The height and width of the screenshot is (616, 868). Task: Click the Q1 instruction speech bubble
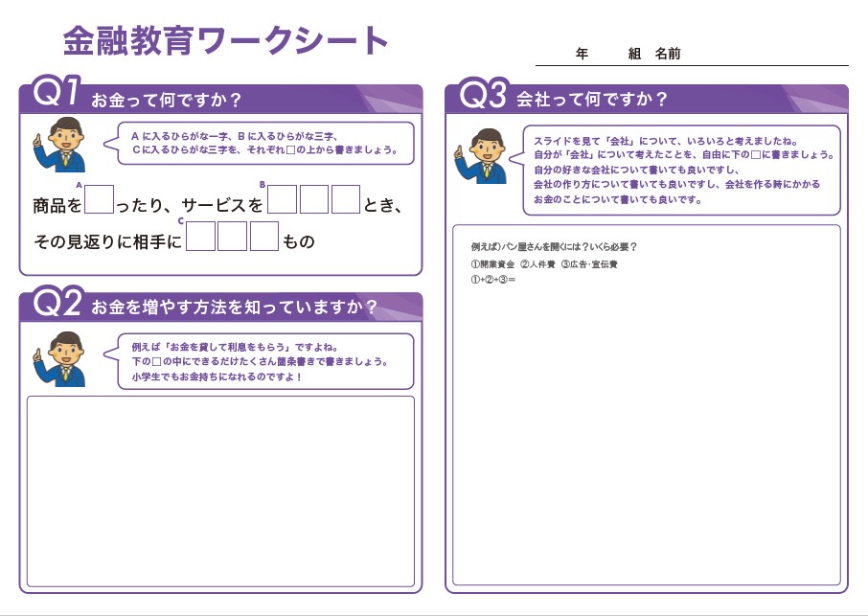tap(264, 144)
